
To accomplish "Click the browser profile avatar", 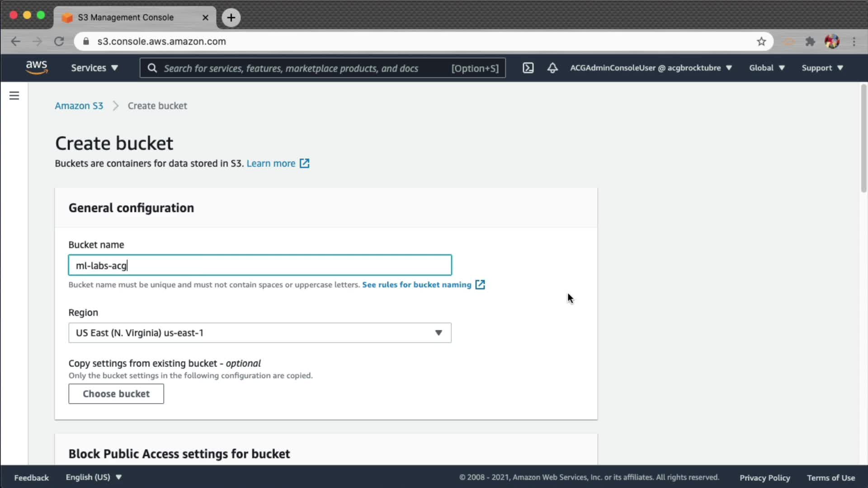I will click(x=832, y=42).
